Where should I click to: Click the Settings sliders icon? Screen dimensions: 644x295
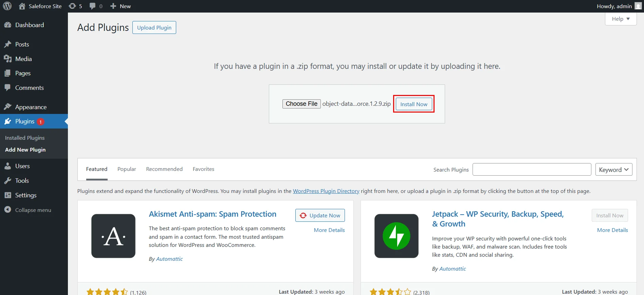pyautogui.click(x=7, y=195)
